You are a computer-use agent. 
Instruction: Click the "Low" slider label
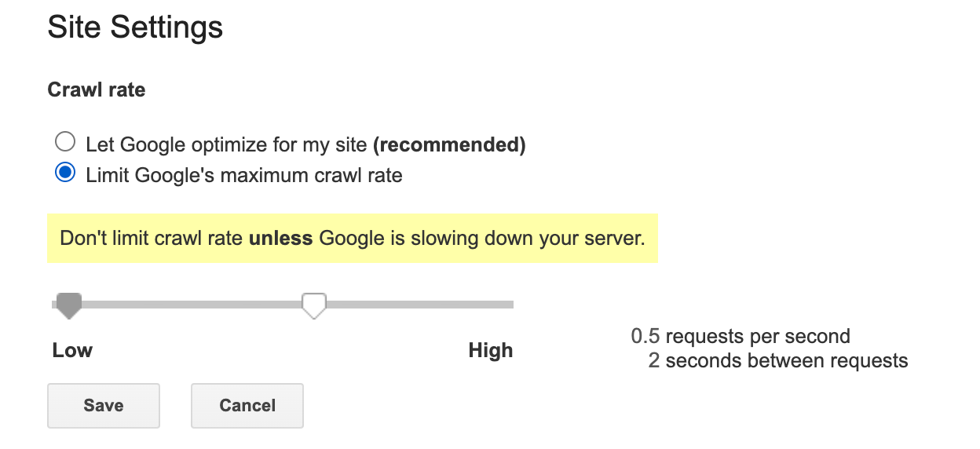click(72, 350)
